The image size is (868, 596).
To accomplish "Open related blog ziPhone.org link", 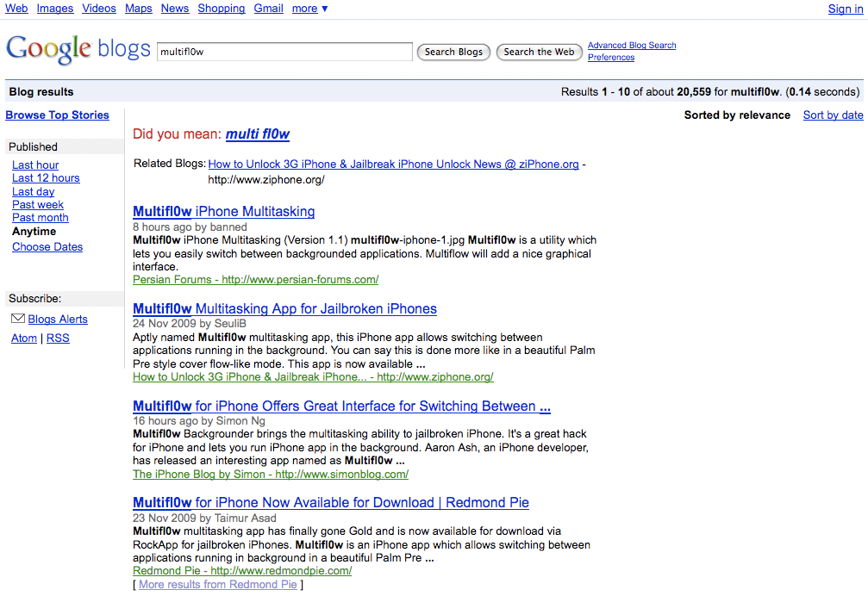I will click(x=394, y=165).
